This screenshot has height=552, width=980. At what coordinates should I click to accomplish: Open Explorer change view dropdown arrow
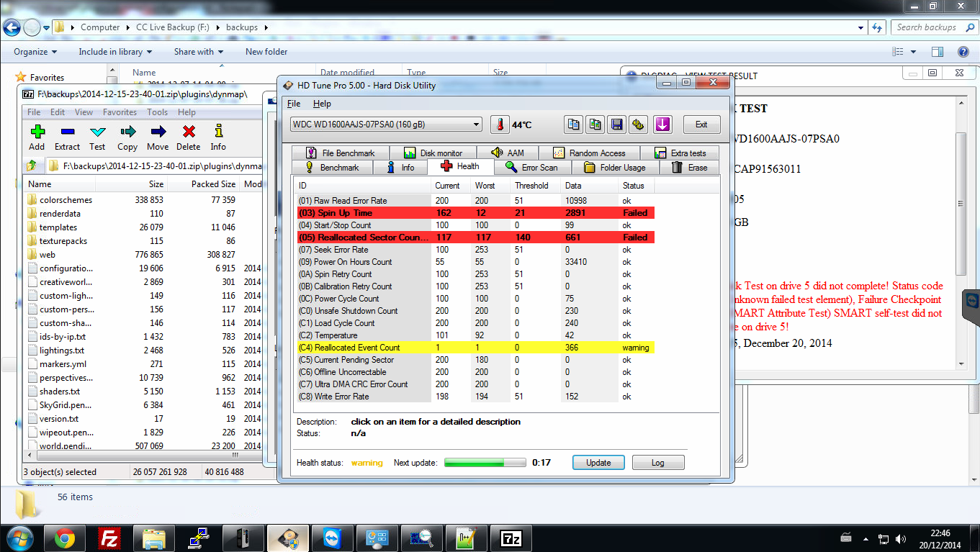tap(914, 52)
